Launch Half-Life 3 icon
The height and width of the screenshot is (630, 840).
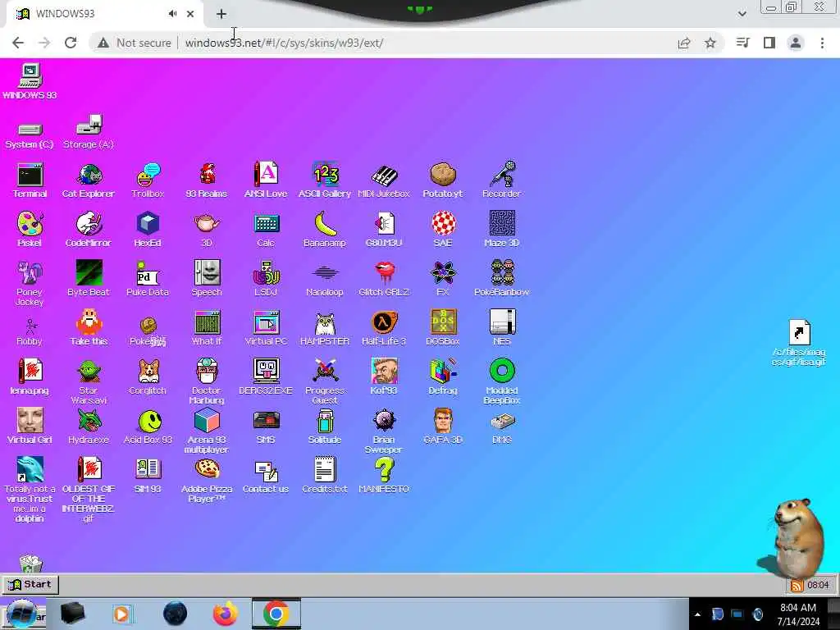point(384,322)
